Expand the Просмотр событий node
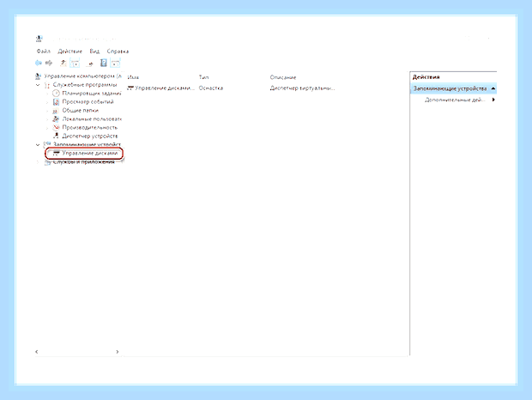 pyautogui.click(x=47, y=102)
